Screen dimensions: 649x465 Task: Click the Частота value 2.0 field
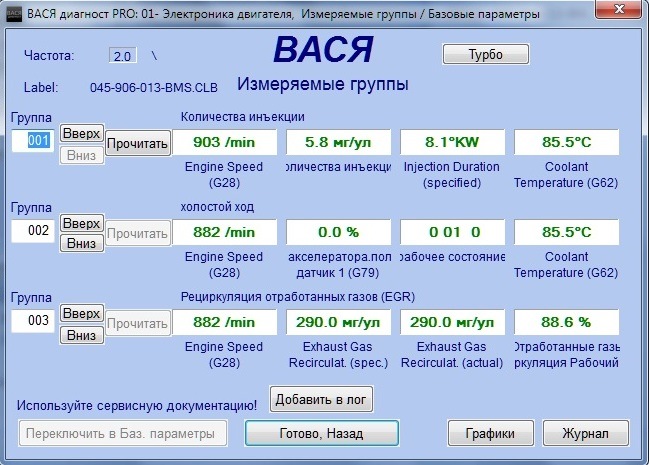[x=123, y=56]
